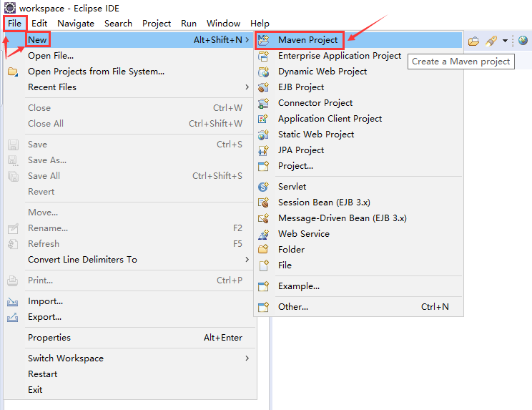532x410 pixels.
Task: Expand the Switch Workspace submenu arrow
Action: pos(247,358)
